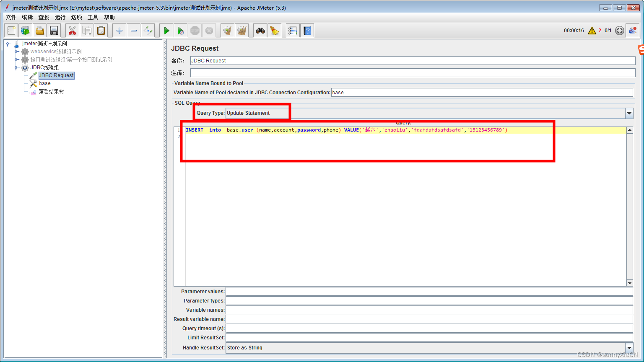Click the Open file icon
The width and height of the screenshot is (644, 362).
pyautogui.click(x=40, y=31)
